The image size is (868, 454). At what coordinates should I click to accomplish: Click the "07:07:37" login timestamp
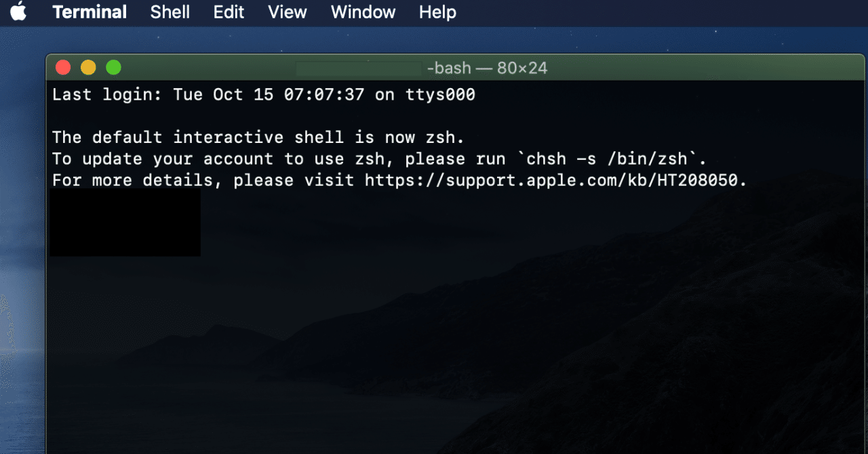coord(323,95)
